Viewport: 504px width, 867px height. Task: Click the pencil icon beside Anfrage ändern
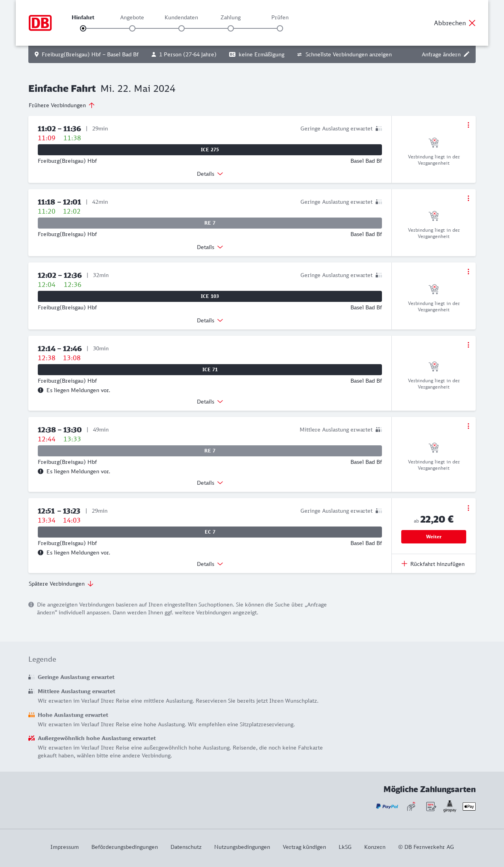pyautogui.click(x=467, y=54)
